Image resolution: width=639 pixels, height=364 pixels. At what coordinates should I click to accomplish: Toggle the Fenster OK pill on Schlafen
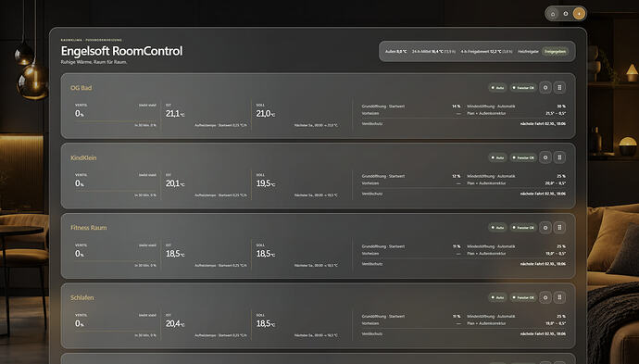pyautogui.click(x=523, y=297)
